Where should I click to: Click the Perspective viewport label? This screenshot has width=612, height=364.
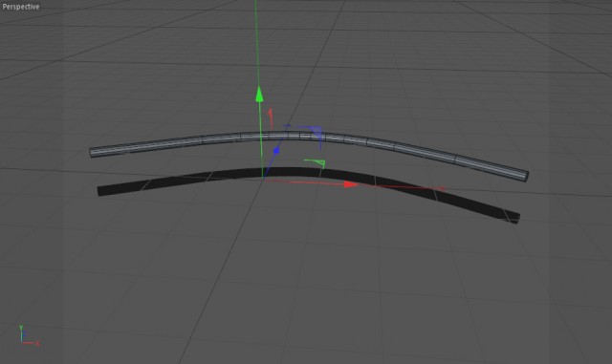(x=21, y=7)
